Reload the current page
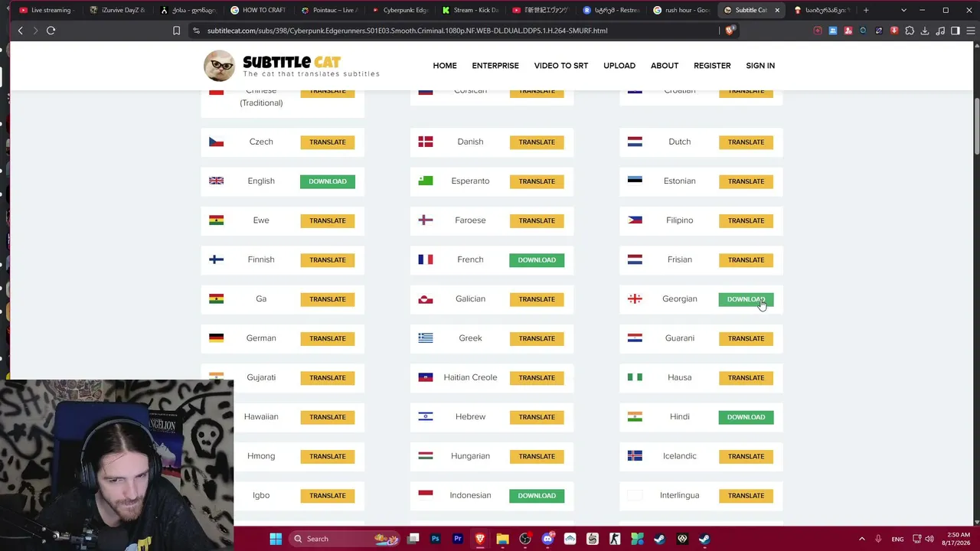 pyautogui.click(x=51, y=31)
